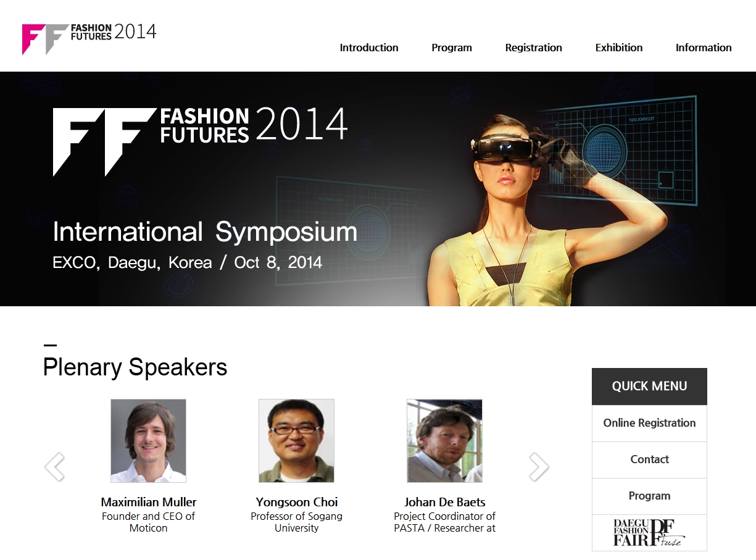Open Contact from the Quick Menu
This screenshot has width=756, height=560.
(649, 459)
